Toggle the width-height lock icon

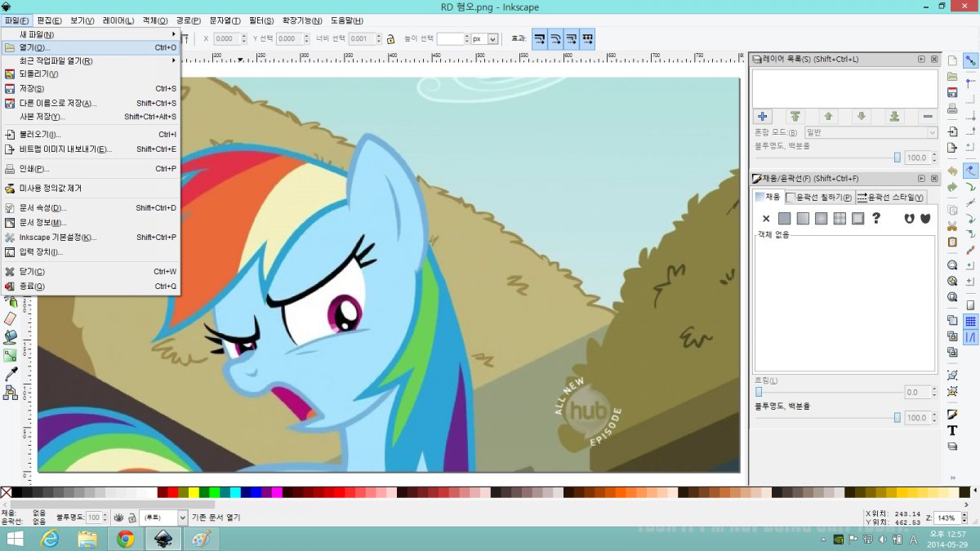[391, 38]
